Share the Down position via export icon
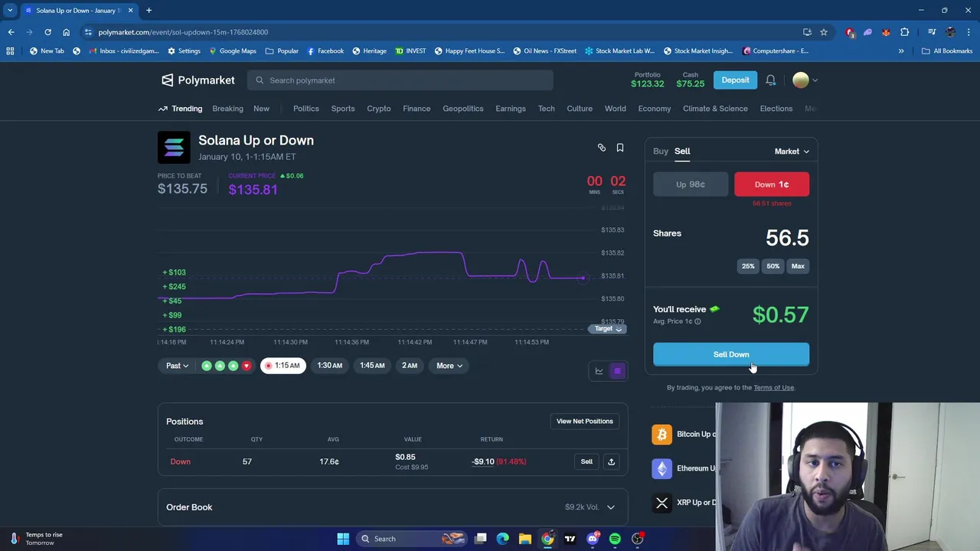Image resolution: width=980 pixels, height=551 pixels. pos(611,461)
